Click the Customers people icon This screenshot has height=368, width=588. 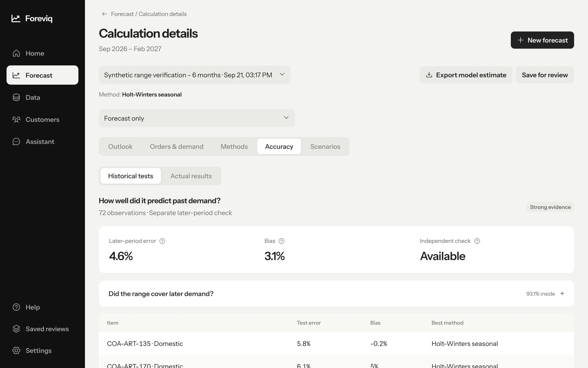click(x=16, y=119)
